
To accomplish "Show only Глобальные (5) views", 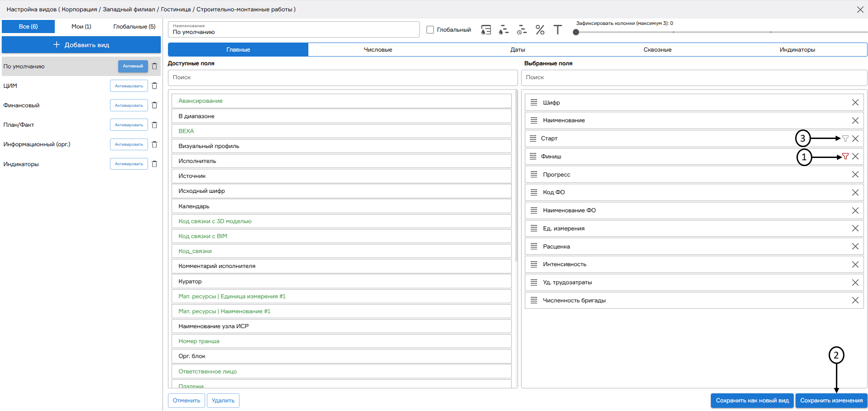I will click(134, 27).
